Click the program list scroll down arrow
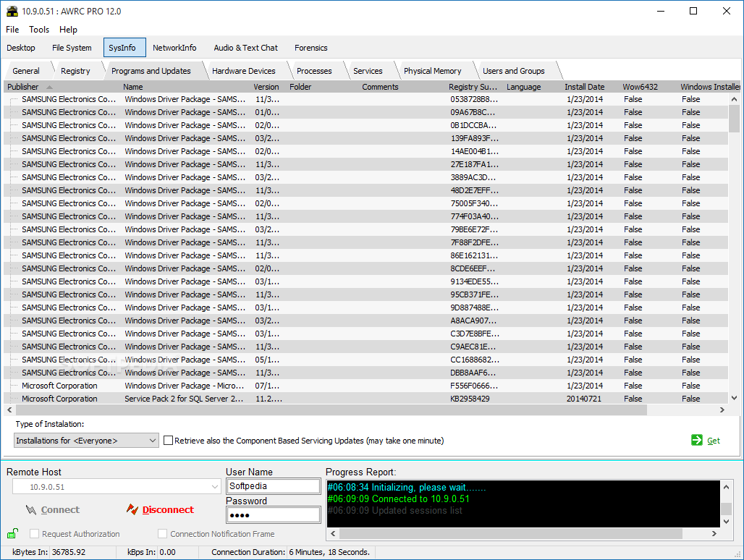Screen dimensions: 744x560 (x=734, y=398)
